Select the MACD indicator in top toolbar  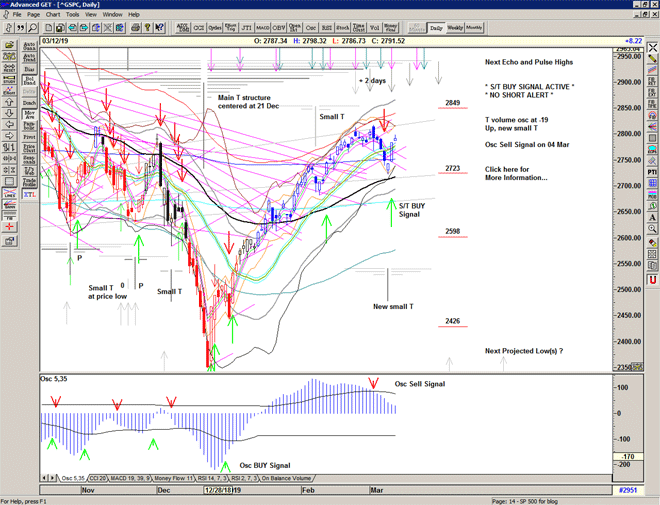262,28
